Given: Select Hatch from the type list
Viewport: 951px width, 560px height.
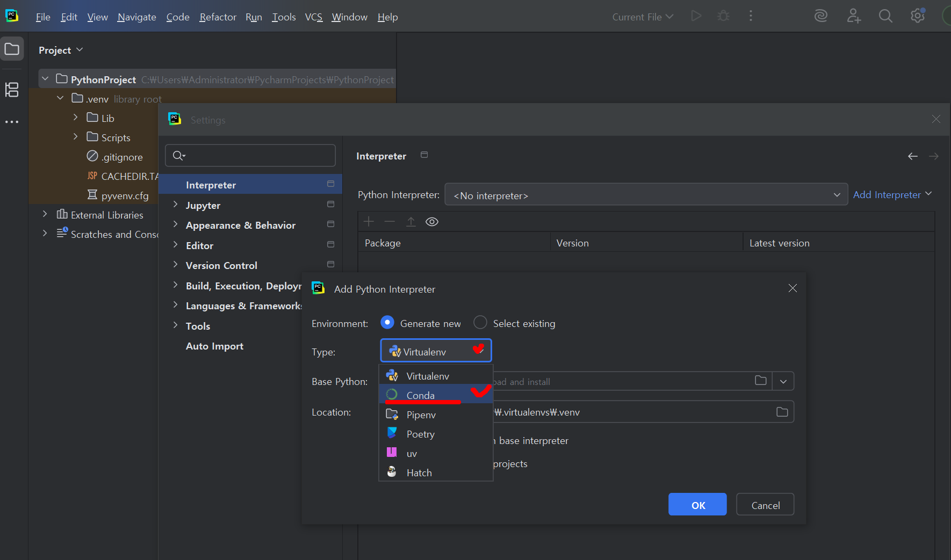Looking at the screenshot, I should click(x=436, y=472).
